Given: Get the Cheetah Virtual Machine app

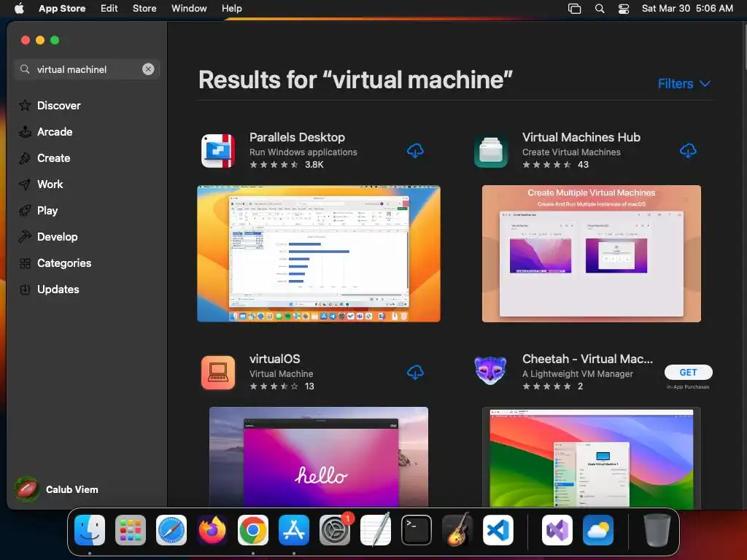Looking at the screenshot, I should [689, 373].
